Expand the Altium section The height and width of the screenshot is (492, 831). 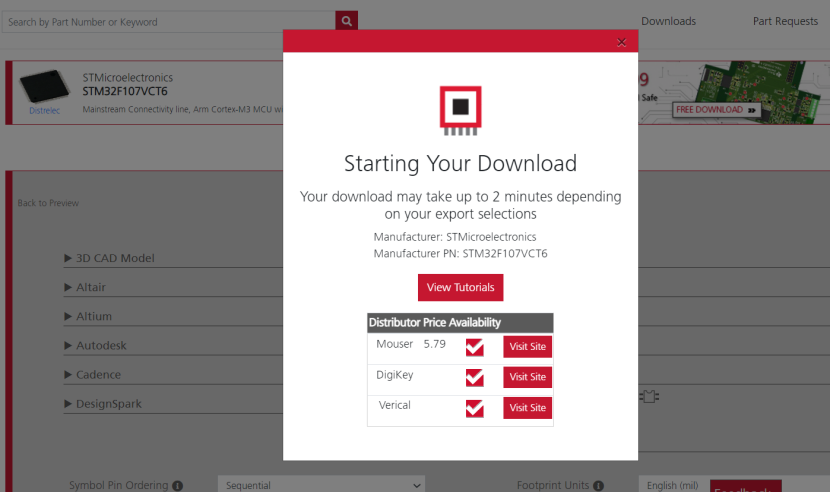pyautogui.click(x=88, y=317)
